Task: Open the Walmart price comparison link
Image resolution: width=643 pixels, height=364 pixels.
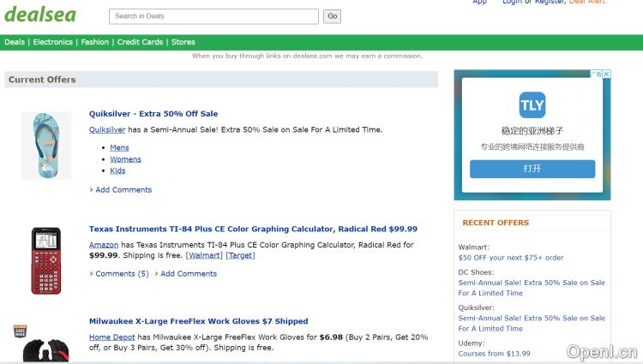Action: [x=204, y=255]
